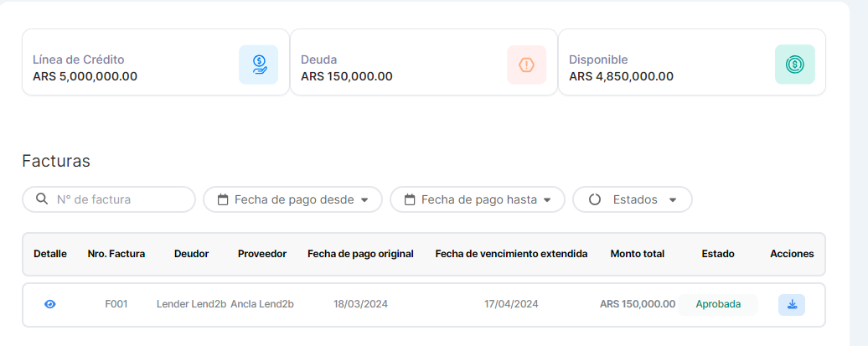
Task: View details of invoice F001 via eye icon
Action: (x=49, y=304)
